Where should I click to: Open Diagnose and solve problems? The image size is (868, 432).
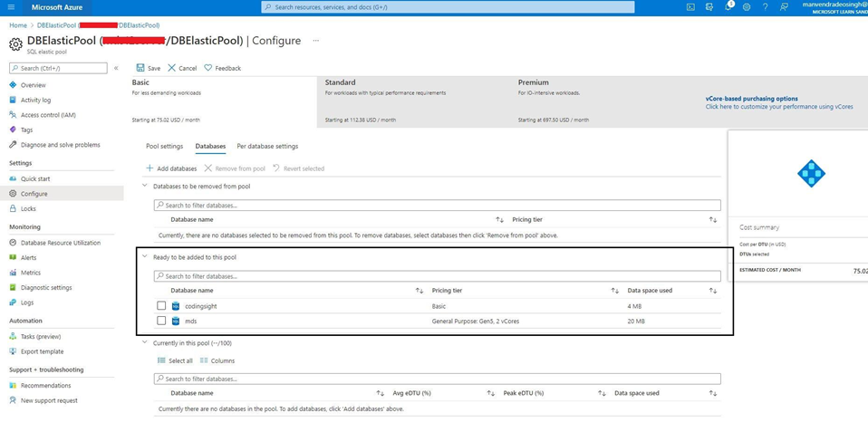pyautogui.click(x=61, y=145)
